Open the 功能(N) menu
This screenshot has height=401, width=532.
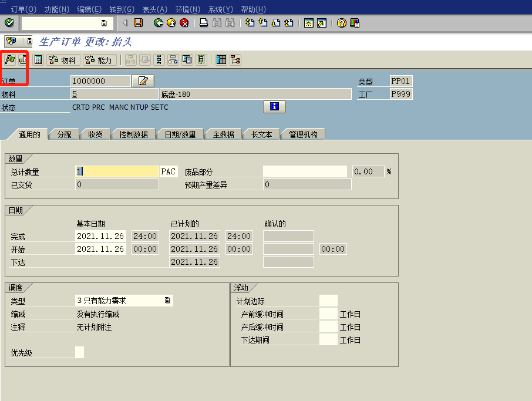pos(56,9)
